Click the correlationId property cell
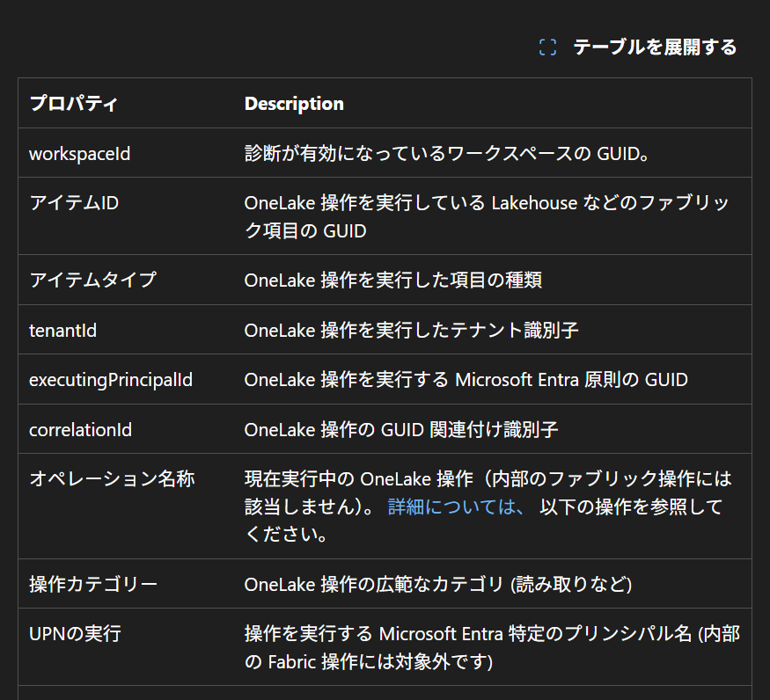This screenshot has width=770, height=700. tap(81, 430)
